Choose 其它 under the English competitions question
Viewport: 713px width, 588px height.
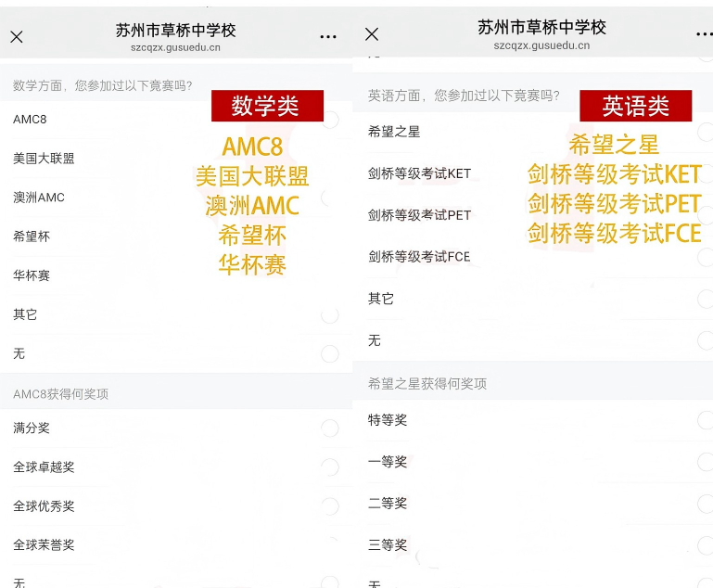[x=706, y=299]
